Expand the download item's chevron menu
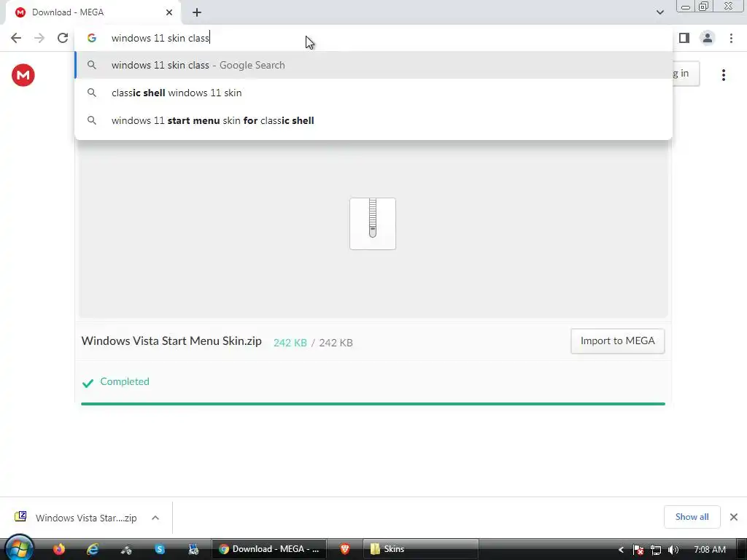Image resolution: width=747 pixels, height=560 pixels. pyautogui.click(x=155, y=518)
